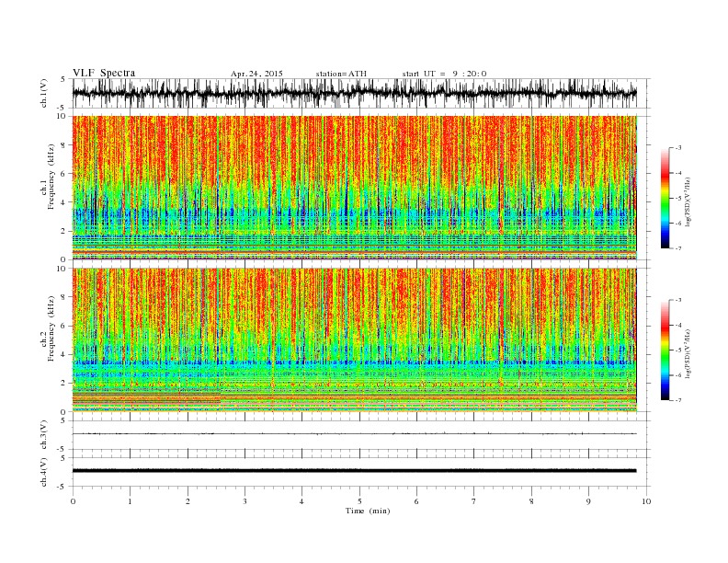Click the ch.1 voltage waveform plot
Screen dimensions: 728x563
click(x=354, y=93)
